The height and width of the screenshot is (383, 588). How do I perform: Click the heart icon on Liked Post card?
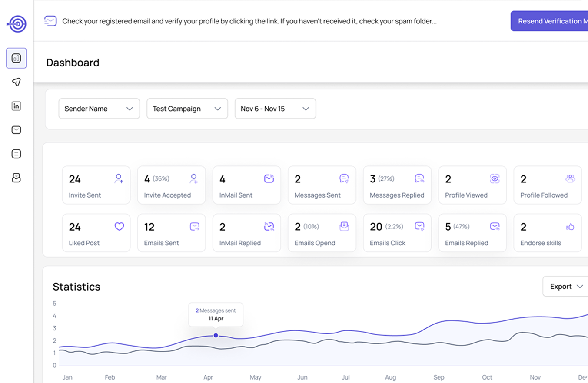(x=119, y=226)
